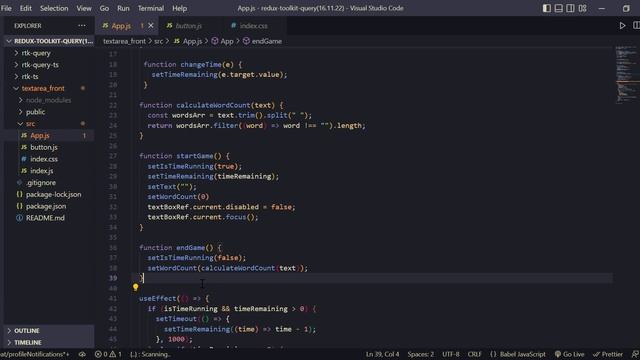Screen dimensions: 640x360
Task: Open the Run menu
Action: tap(123, 8)
